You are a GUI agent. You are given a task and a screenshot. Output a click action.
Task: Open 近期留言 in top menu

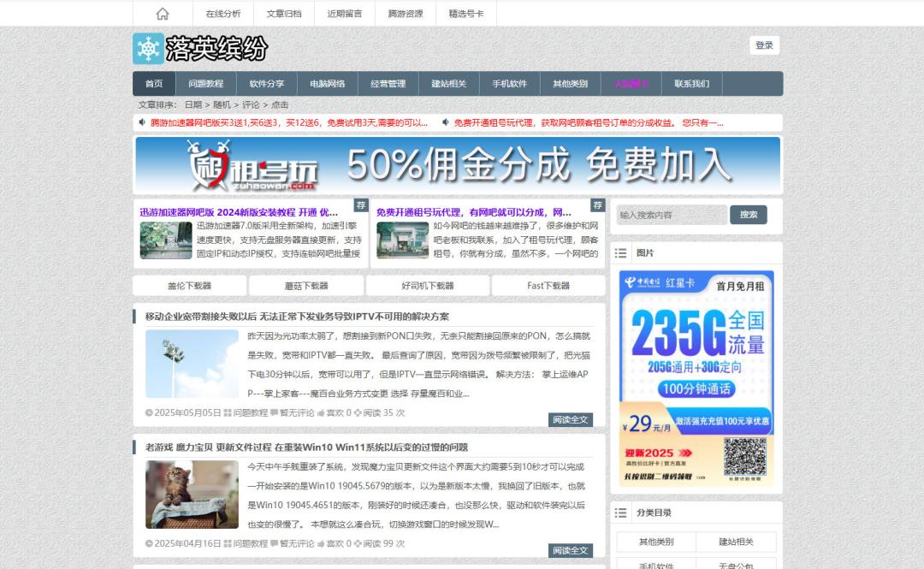[345, 14]
